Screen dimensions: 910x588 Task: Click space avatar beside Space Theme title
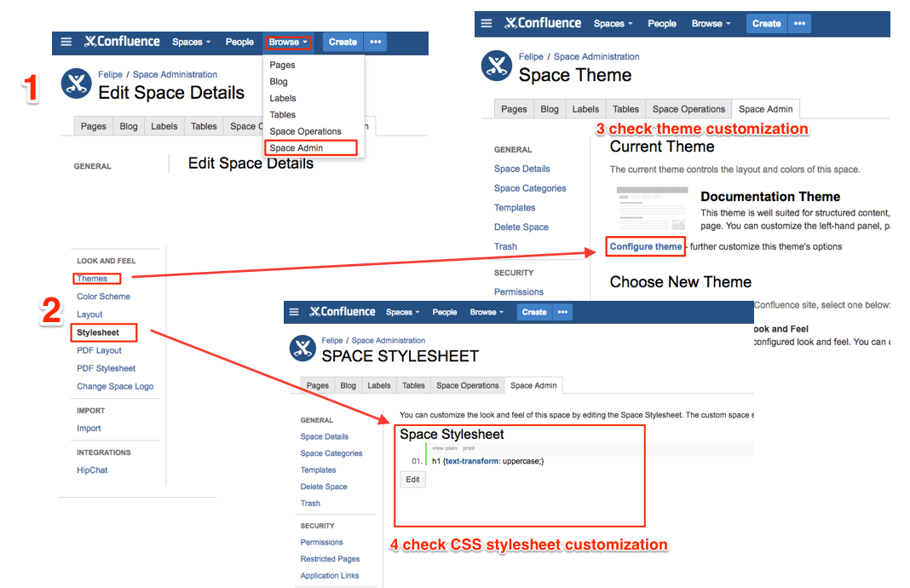[x=497, y=66]
